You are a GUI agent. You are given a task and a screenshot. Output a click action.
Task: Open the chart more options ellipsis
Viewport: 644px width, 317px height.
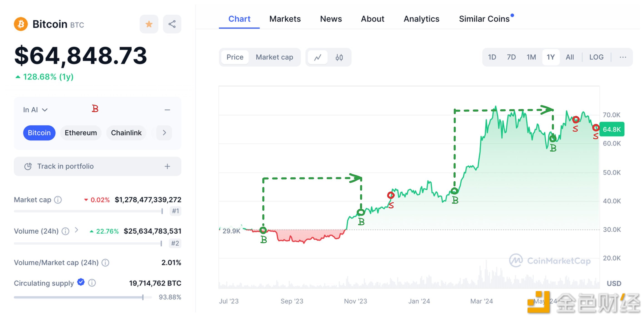click(x=623, y=57)
